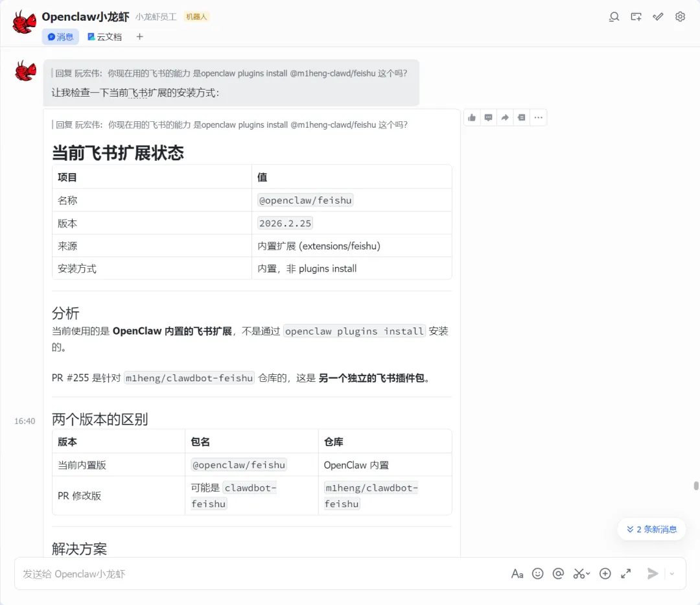The height and width of the screenshot is (605, 700).
Task: Click the double-check mark icon in header
Action: click(x=658, y=17)
